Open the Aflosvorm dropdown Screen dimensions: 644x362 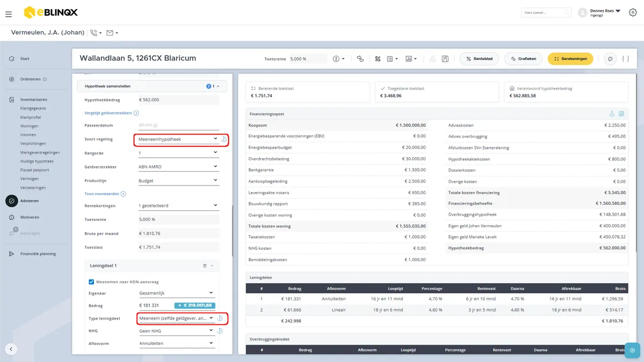point(178,343)
